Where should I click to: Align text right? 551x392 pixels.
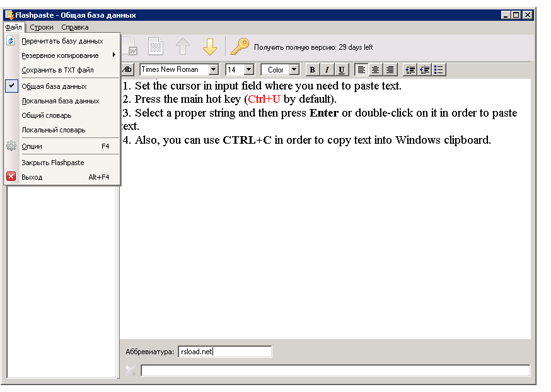(390, 69)
